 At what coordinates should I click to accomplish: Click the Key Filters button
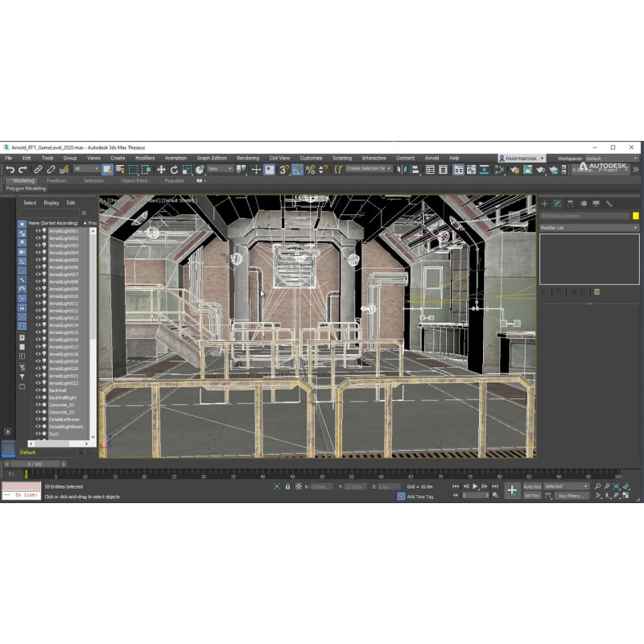point(572,496)
